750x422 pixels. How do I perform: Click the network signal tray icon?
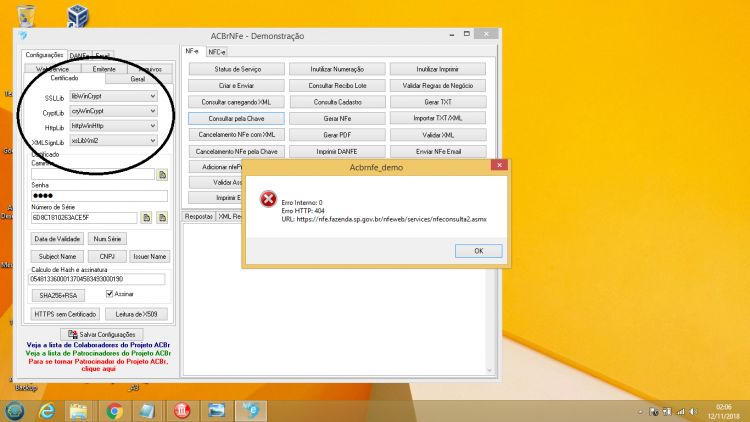[681, 411]
